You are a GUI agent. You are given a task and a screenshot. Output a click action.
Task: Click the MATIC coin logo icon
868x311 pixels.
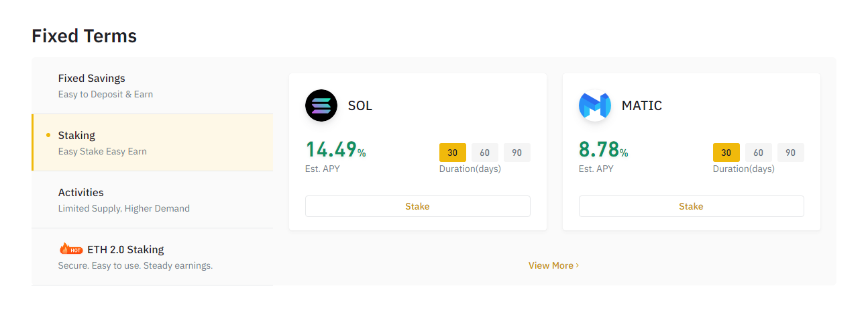[x=595, y=105]
